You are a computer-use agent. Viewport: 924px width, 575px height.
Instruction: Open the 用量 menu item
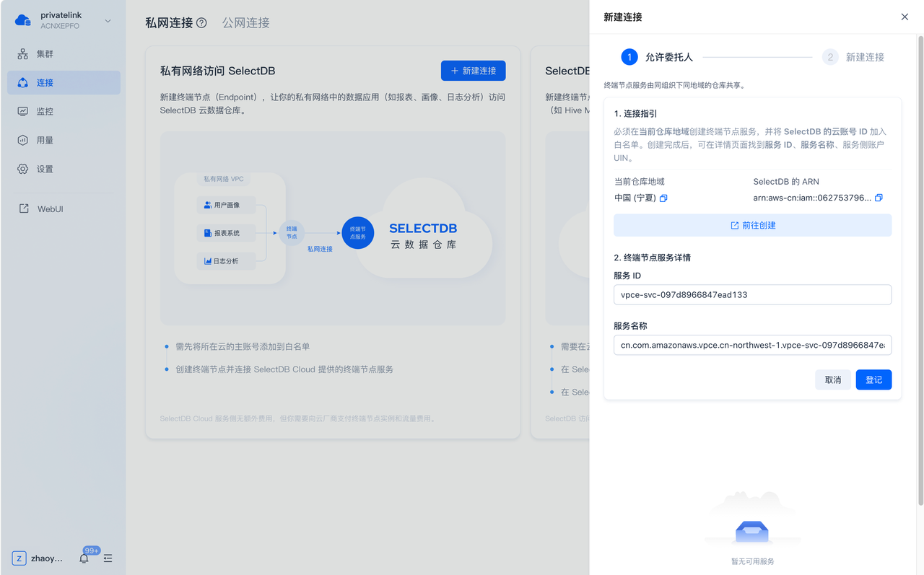pyautogui.click(x=64, y=141)
